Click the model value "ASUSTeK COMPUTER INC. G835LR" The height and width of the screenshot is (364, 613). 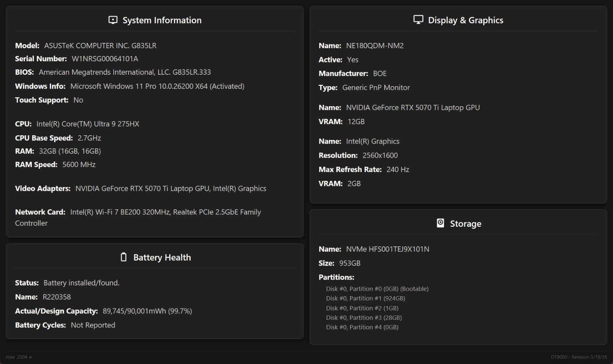(100, 46)
